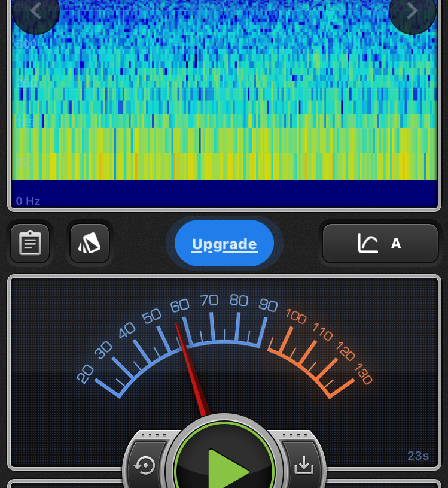Go to the previous graph view

(35, 11)
